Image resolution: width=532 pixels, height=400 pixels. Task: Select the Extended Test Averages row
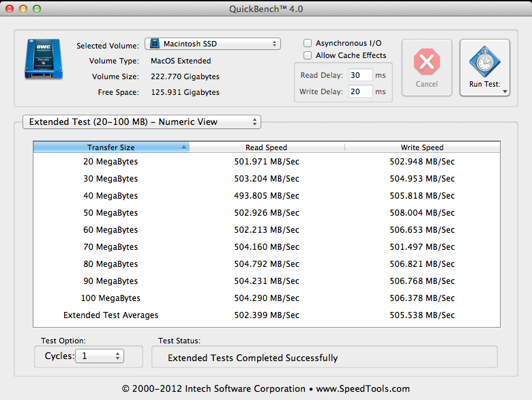click(x=267, y=315)
